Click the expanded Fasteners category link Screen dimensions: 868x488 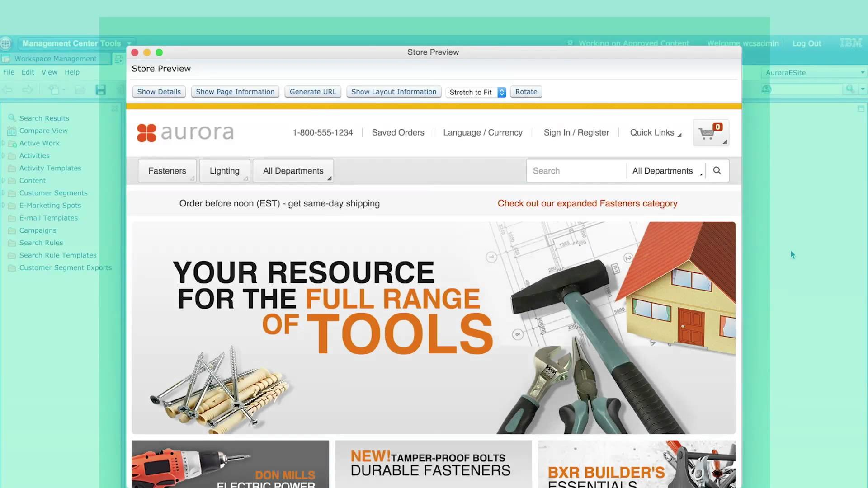pos(587,204)
